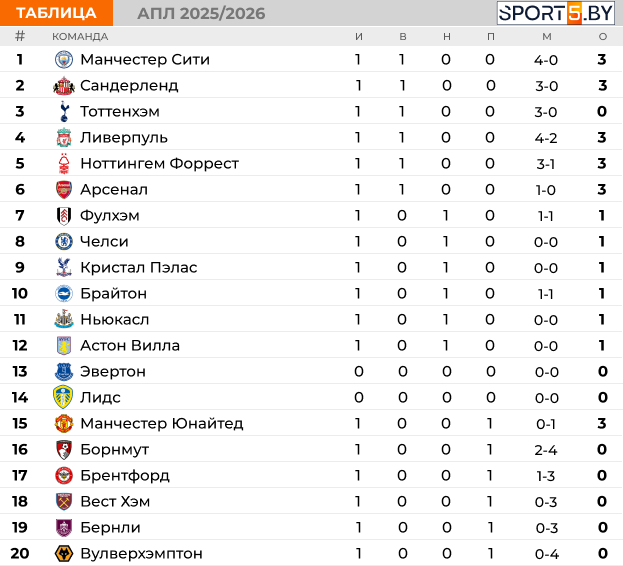Click the Everton blue crest
The image size is (623, 566).
pos(64,371)
